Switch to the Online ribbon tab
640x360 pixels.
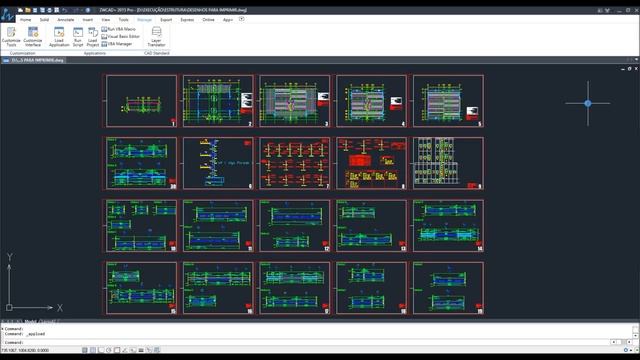pos(208,20)
